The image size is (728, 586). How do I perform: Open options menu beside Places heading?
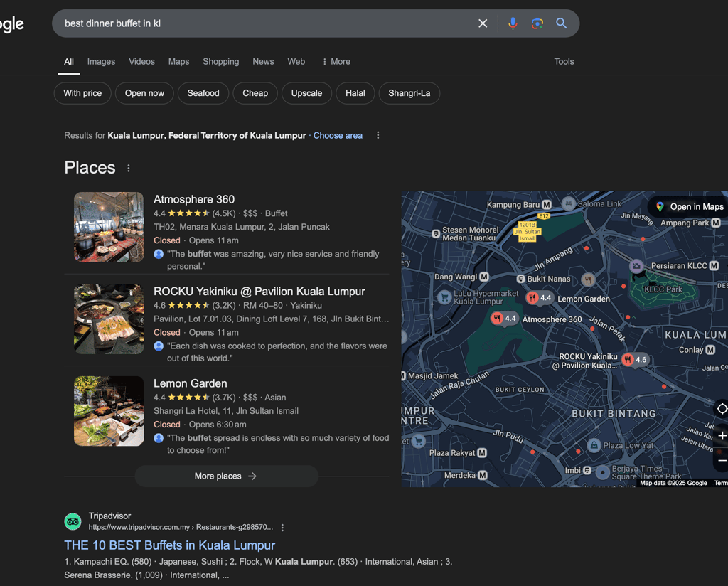[x=129, y=168]
